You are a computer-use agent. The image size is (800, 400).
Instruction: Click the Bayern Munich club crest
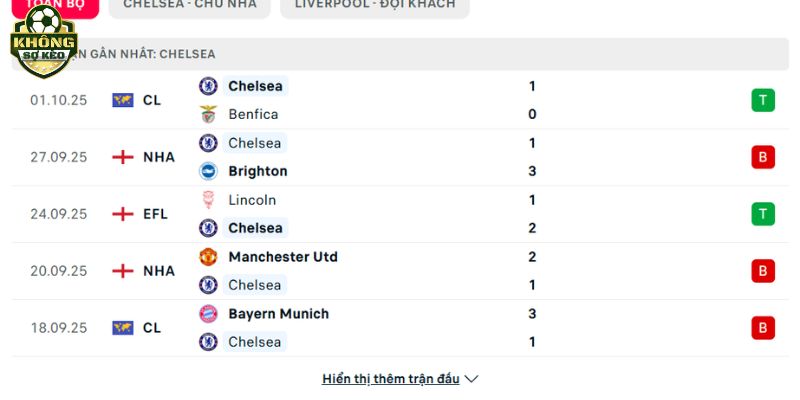click(208, 314)
